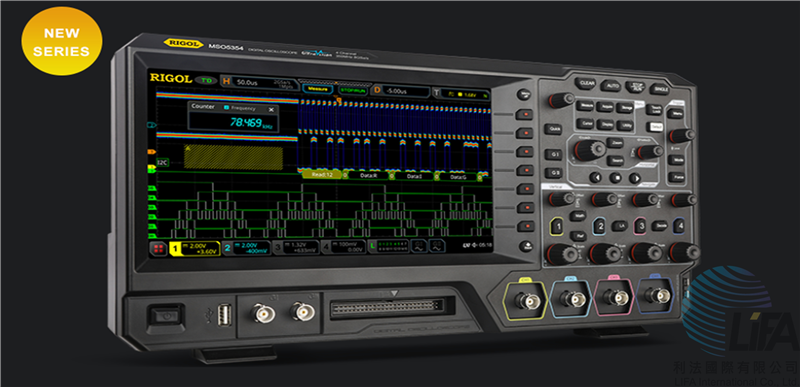800x387 pixels.
Task: Hit the AUTO key
Action: (610, 85)
